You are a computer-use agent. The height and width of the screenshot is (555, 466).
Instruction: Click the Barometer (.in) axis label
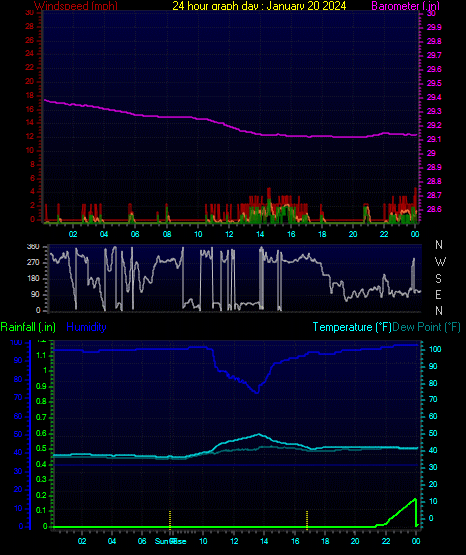tap(405, 6)
